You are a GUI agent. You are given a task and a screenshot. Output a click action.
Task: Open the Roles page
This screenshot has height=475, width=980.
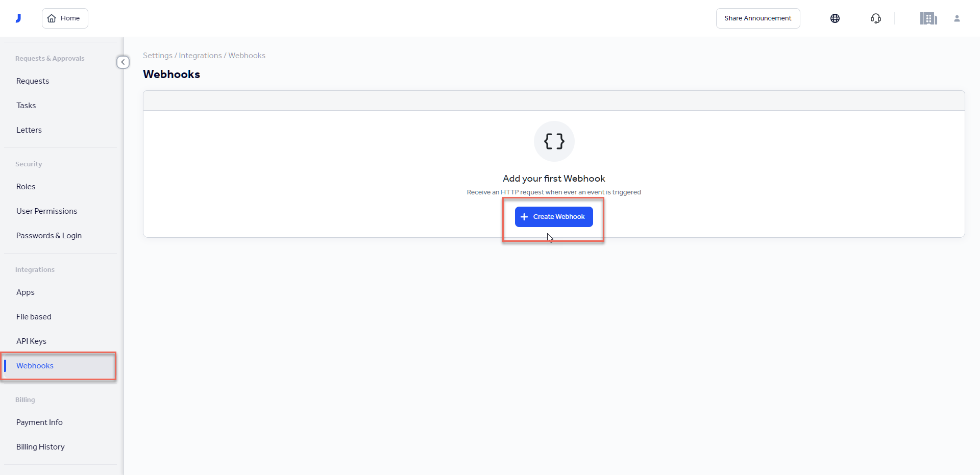26,186
